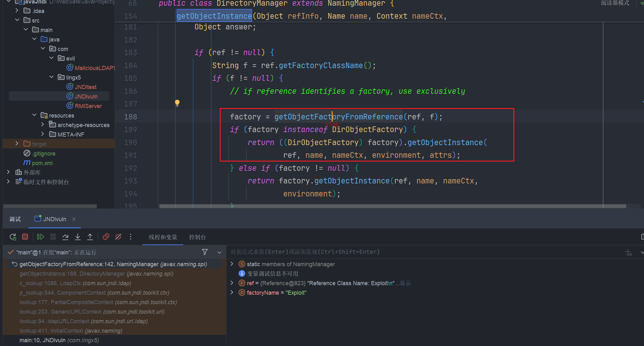644x346 pixels.
Task: Step into the method call
Action: [78, 237]
